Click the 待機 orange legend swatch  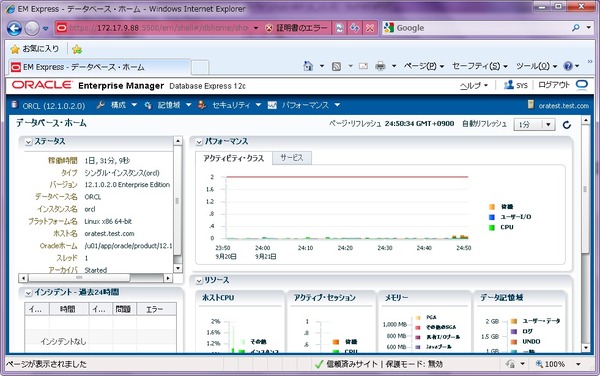492,207
